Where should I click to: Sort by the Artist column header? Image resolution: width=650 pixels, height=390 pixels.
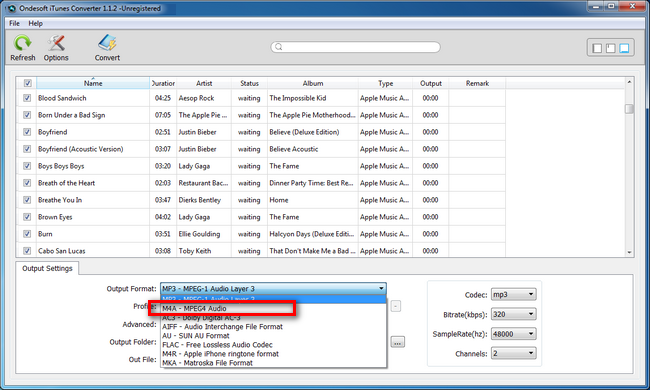click(x=204, y=83)
